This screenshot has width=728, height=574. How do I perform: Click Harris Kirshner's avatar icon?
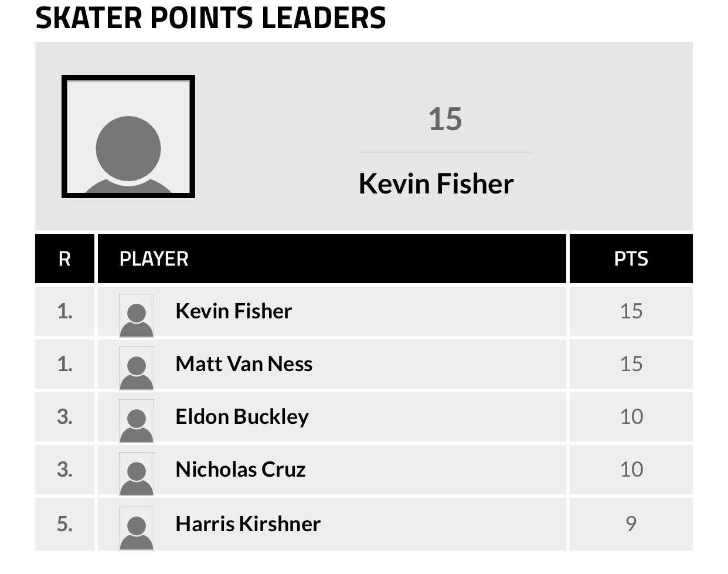pyautogui.click(x=137, y=528)
